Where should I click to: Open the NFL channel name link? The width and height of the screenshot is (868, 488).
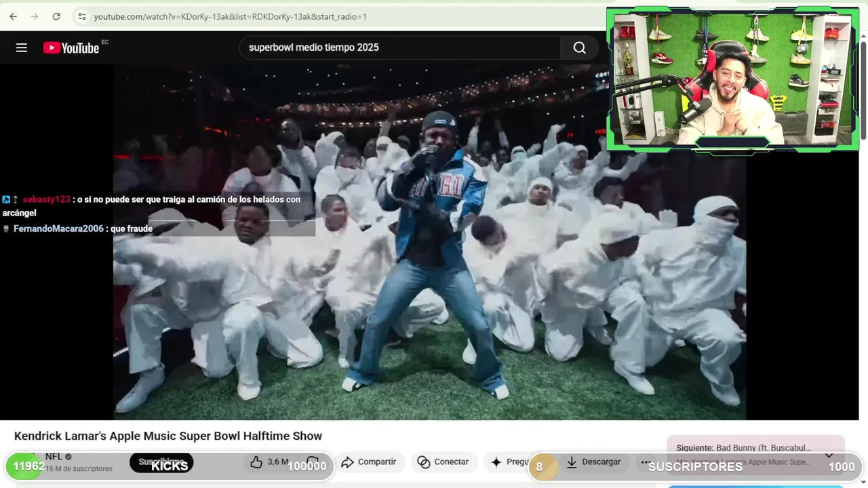click(x=54, y=456)
